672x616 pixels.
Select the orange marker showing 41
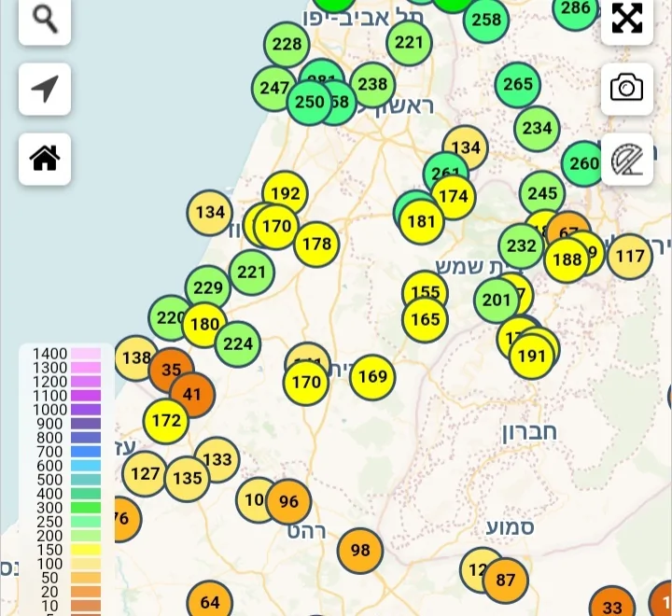pyautogui.click(x=192, y=395)
